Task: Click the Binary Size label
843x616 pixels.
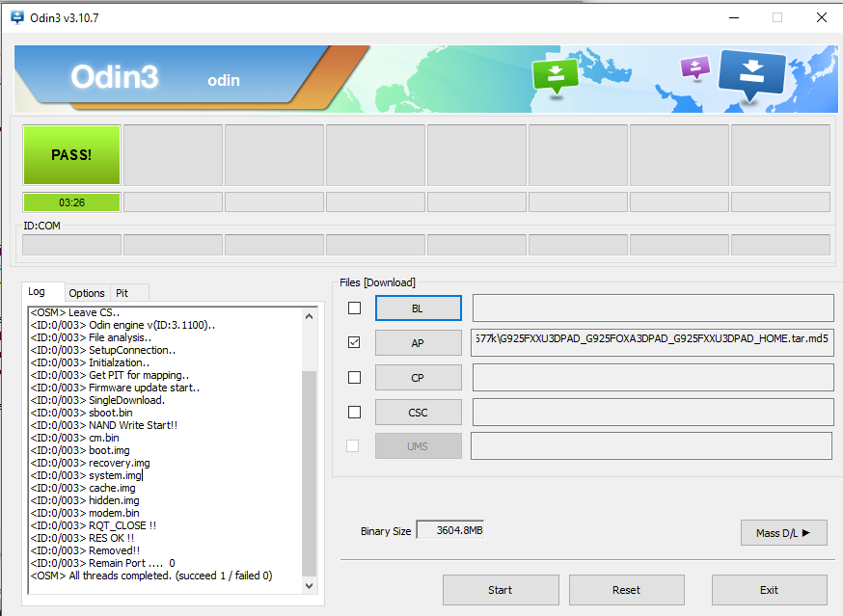Action: (x=386, y=531)
